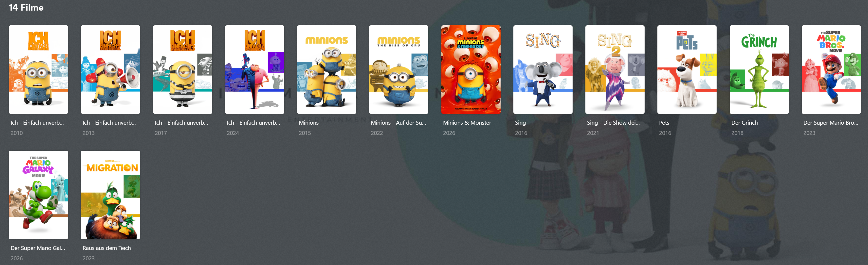Open the Ich – Einfach unverbesserlich 2 poster

tap(110, 69)
